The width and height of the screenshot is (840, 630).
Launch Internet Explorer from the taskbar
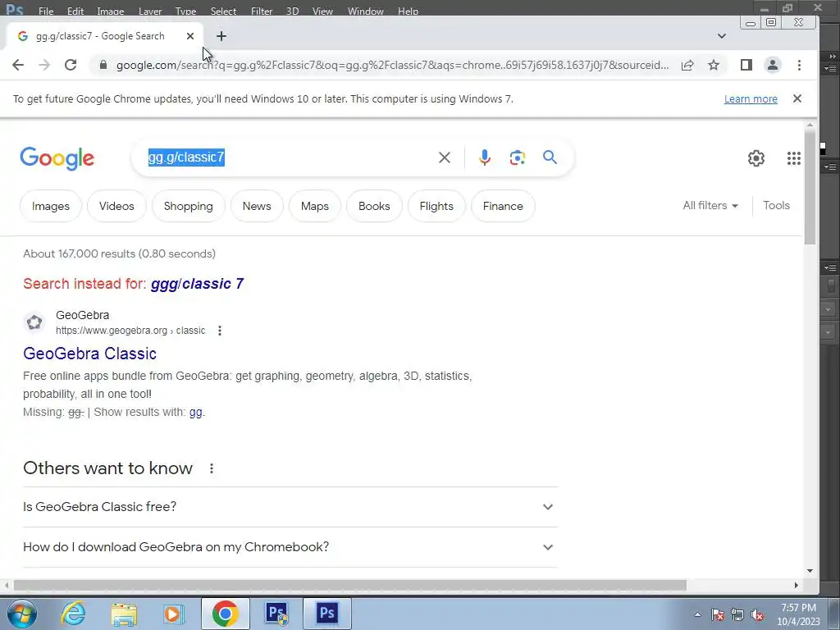73,614
